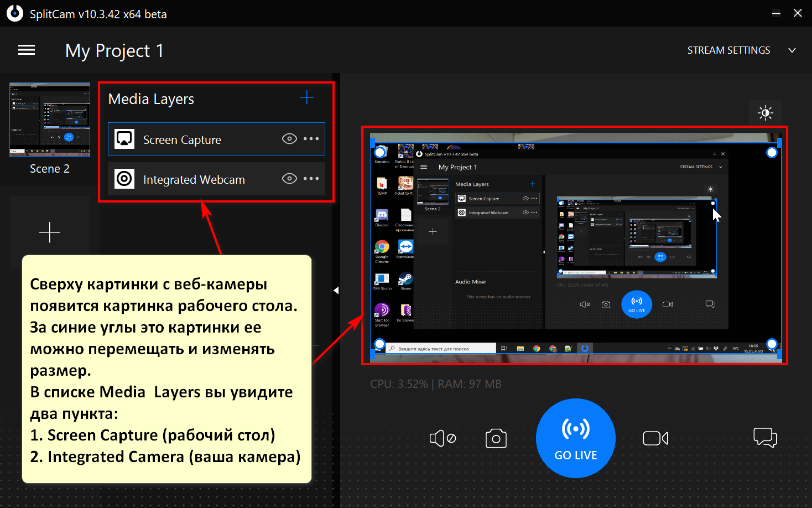
Task: Click the CPU and RAM usage text
Action: pyautogui.click(x=436, y=384)
